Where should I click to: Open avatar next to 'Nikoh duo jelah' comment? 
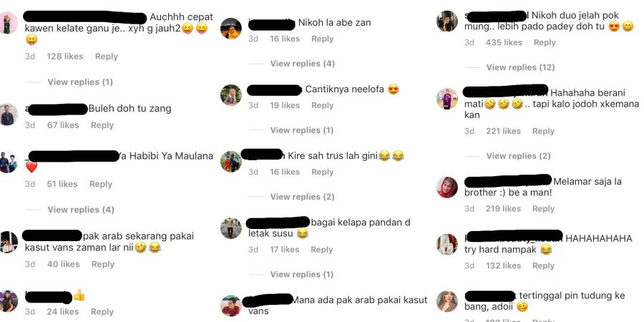click(x=447, y=21)
